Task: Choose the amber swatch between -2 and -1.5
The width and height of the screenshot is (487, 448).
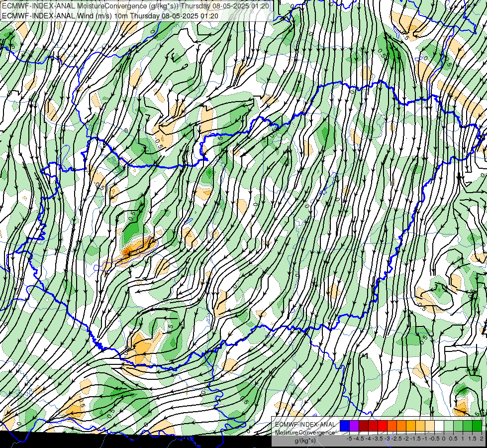Action: coord(411,426)
